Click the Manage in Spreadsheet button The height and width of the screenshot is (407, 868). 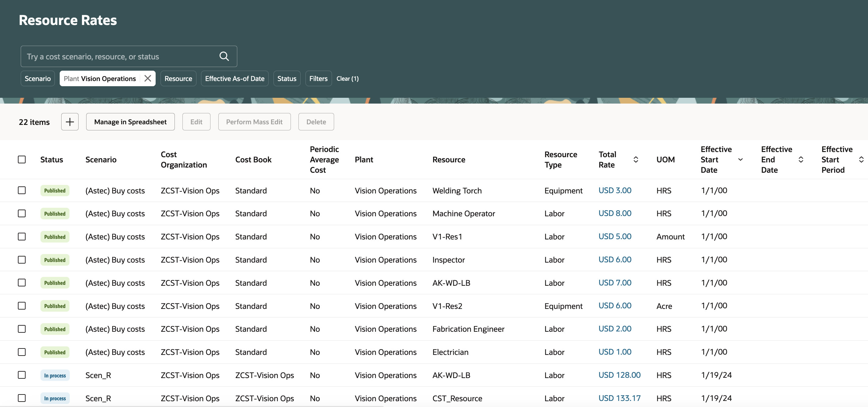point(130,122)
